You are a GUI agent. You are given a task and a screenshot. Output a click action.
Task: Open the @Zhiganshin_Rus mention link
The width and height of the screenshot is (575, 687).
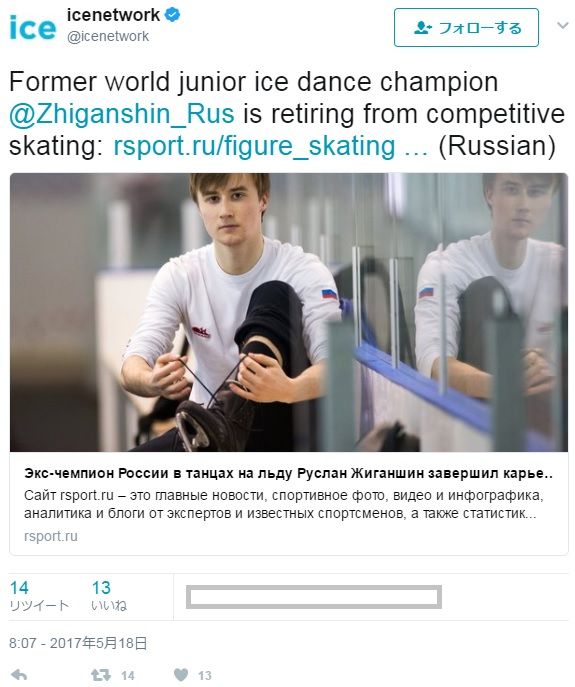(x=122, y=113)
